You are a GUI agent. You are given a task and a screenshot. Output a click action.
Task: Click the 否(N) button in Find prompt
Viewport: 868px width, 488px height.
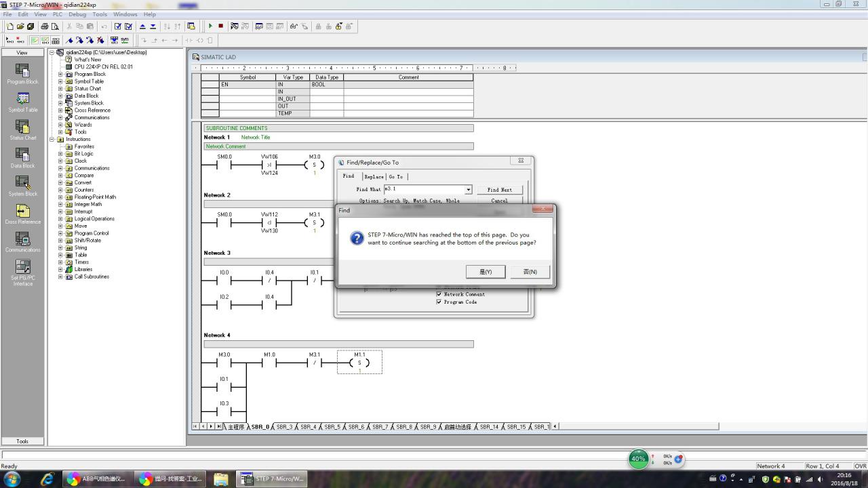click(x=530, y=272)
